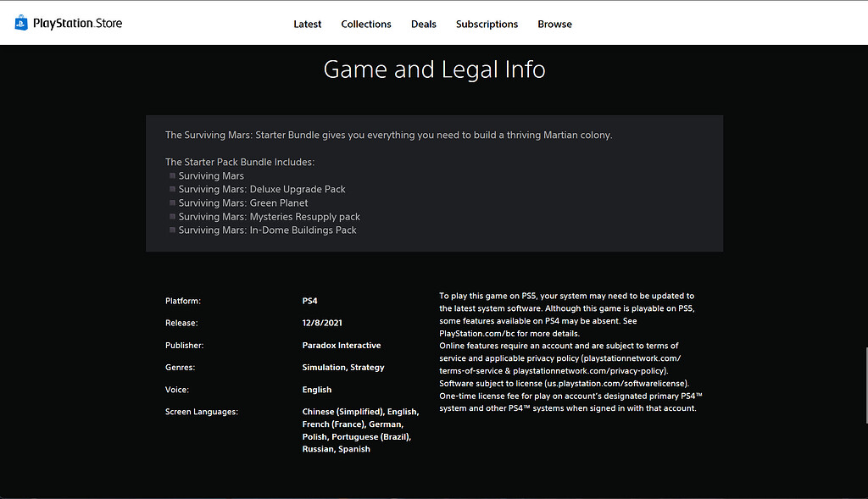Open the Browse menu
Screen dimensions: 868x499
click(x=554, y=24)
